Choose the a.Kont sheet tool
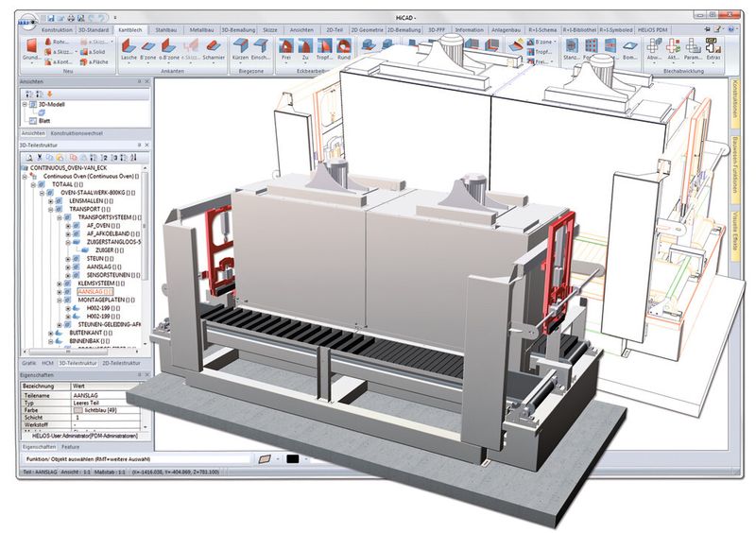756x533 pixels. (59, 61)
